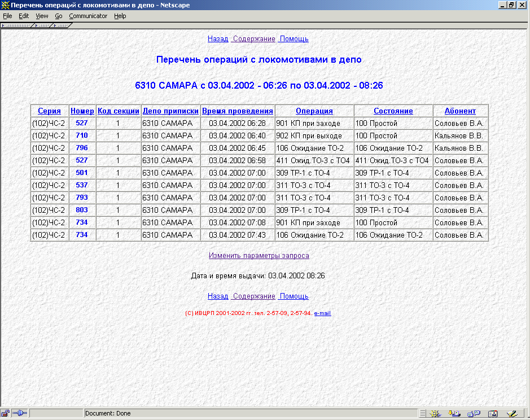This screenshot has width=530, height=420.
Task: Sort by Депо приписки column header
Action: click(170, 111)
